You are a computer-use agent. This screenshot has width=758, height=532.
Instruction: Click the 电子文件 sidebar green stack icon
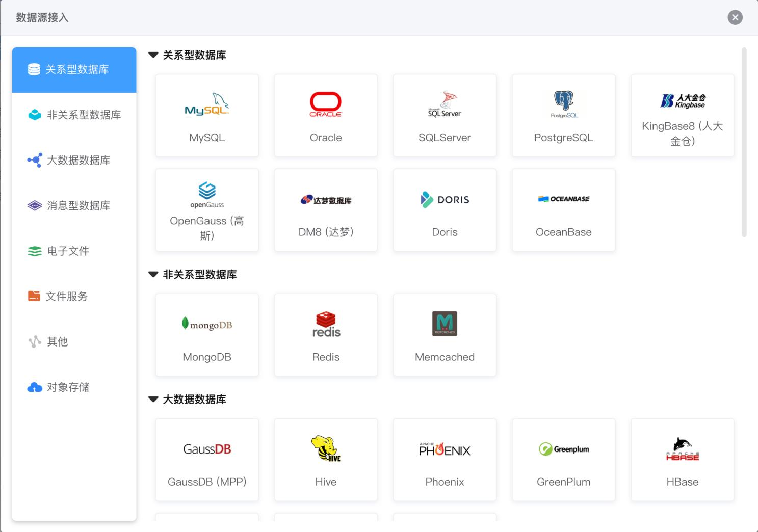[35, 251]
